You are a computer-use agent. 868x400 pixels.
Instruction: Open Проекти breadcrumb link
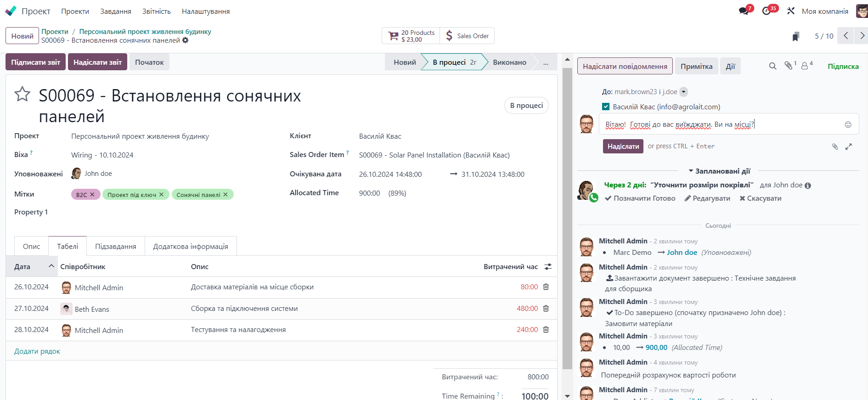click(55, 32)
